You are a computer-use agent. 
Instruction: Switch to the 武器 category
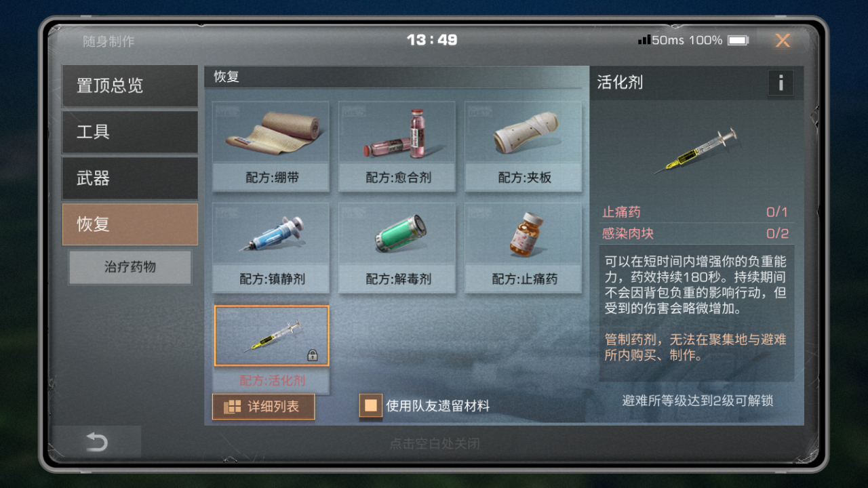click(130, 178)
